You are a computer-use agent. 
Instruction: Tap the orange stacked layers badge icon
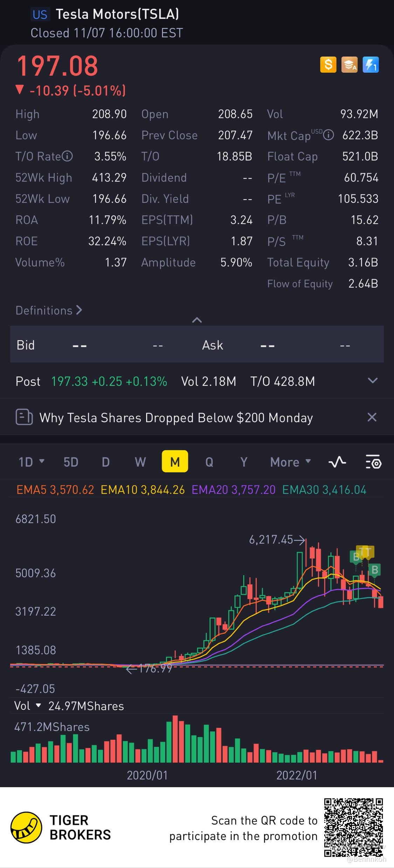[349, 65]
